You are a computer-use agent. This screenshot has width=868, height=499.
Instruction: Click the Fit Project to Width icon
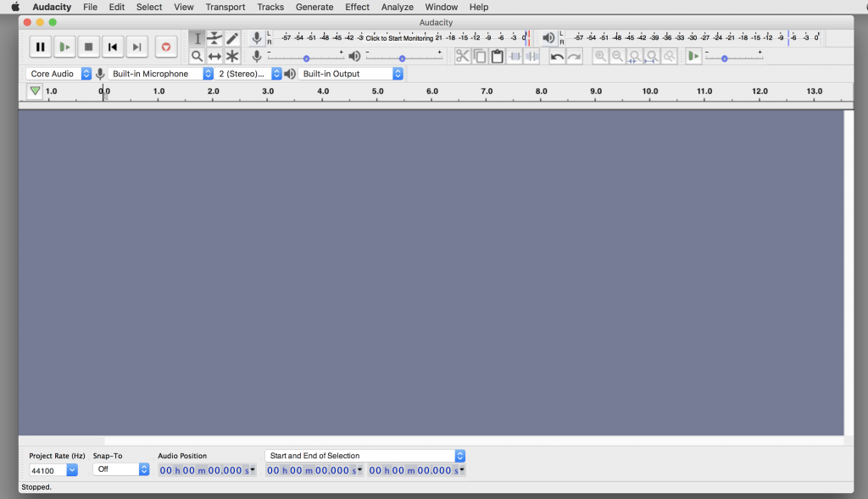(x=652, y=56)
